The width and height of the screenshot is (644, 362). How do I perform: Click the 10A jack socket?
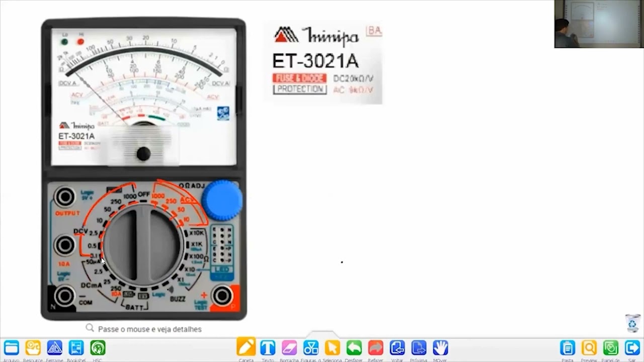pyautogui.click(x=64, y=245)
